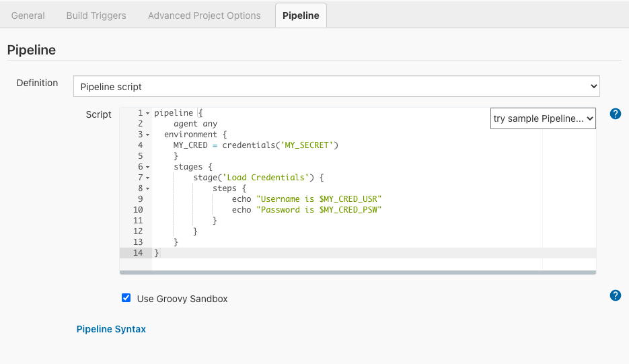629x364 pixels.
Task: Open help for Use Groovy Sandbox
Action: 615,295
